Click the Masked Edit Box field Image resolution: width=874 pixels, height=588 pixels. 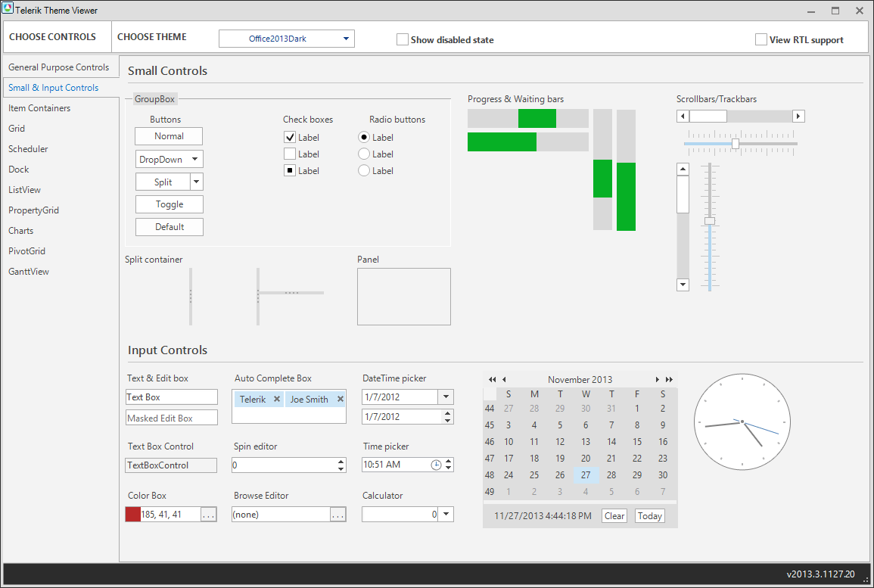(172, 418)
